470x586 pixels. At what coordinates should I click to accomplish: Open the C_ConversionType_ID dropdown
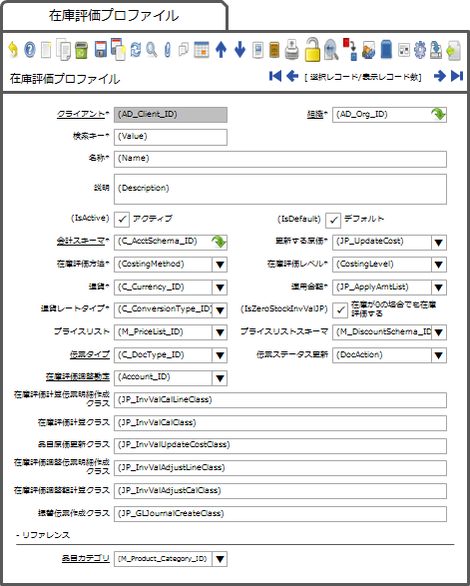pyautogui.click(x=220, y=310)
